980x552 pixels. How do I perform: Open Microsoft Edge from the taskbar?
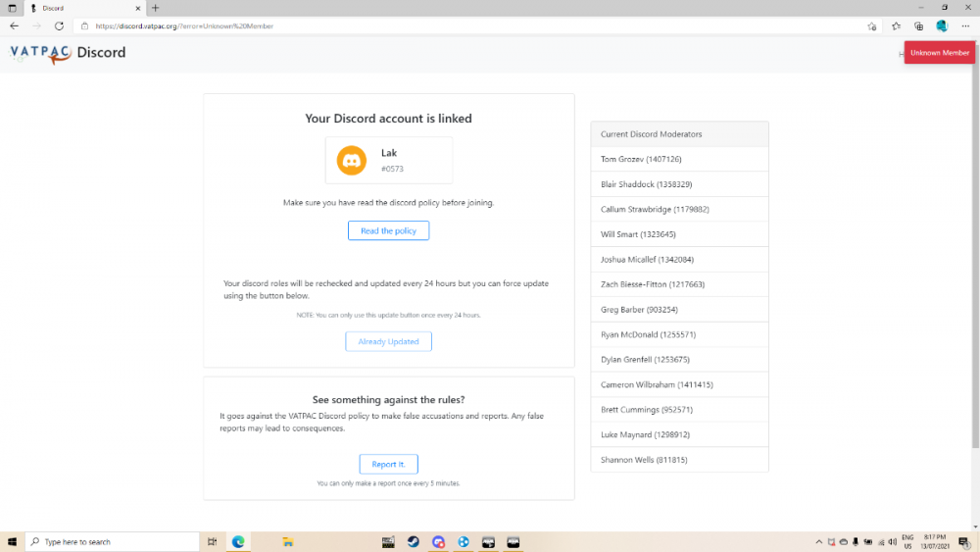238,542
